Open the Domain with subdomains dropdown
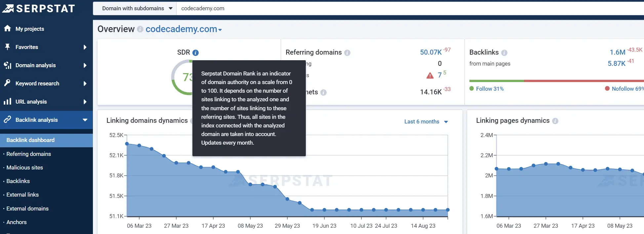The height and width of the screenshot is (234, 644). (135, 8)
